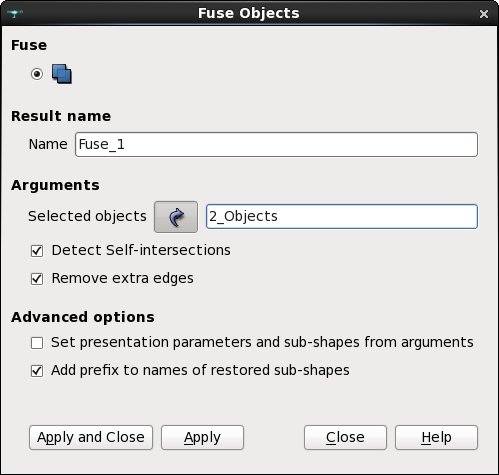
Task: Uncheck Remove extra edges option
Action: (37, 279)
